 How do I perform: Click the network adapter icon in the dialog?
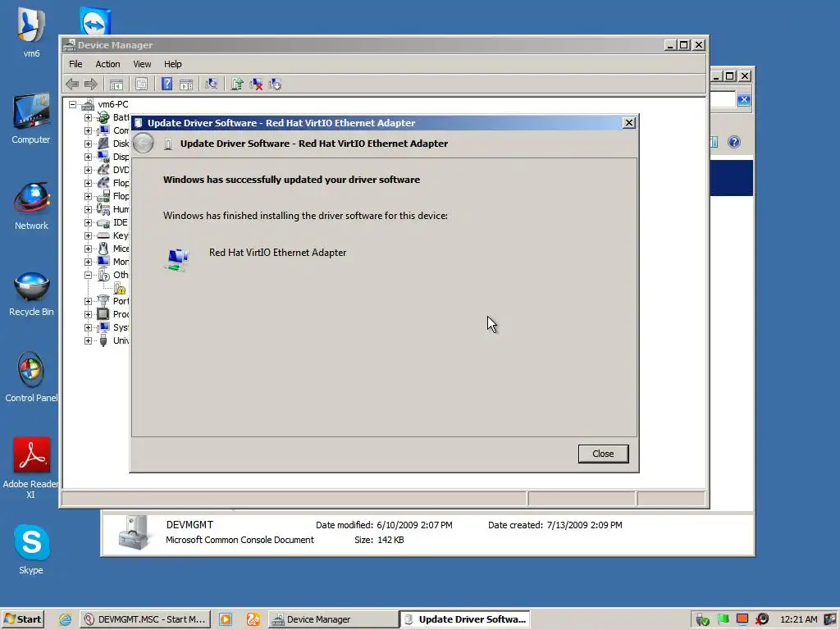pos(178,260)
